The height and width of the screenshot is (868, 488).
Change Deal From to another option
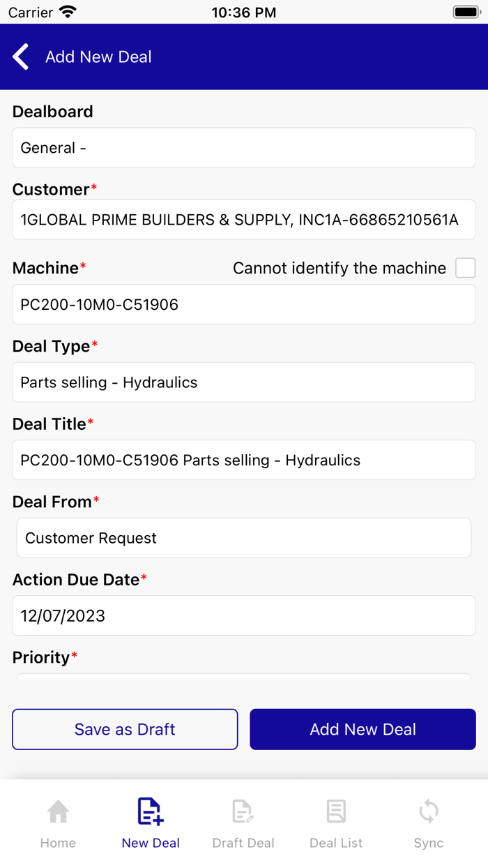click(x=243, y=537)
